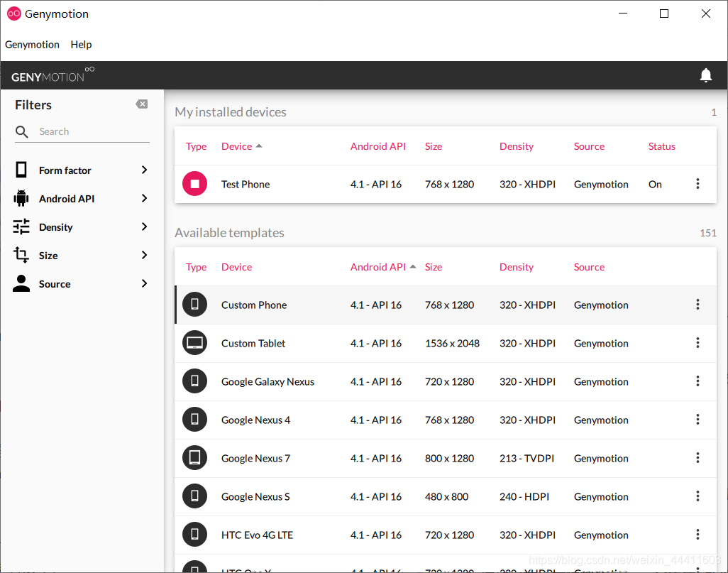Expand the Size filter chevron
Image resolution: width=728 pixels, height=573 pixels.
click(144, 255)
